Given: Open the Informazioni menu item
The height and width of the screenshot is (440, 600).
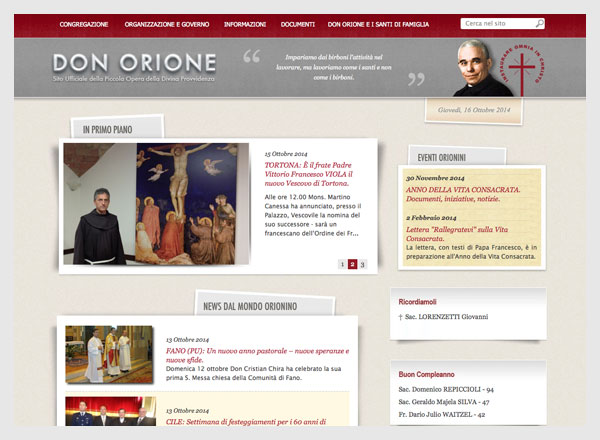Looking at the screenshot, I should tap(245, 24).
